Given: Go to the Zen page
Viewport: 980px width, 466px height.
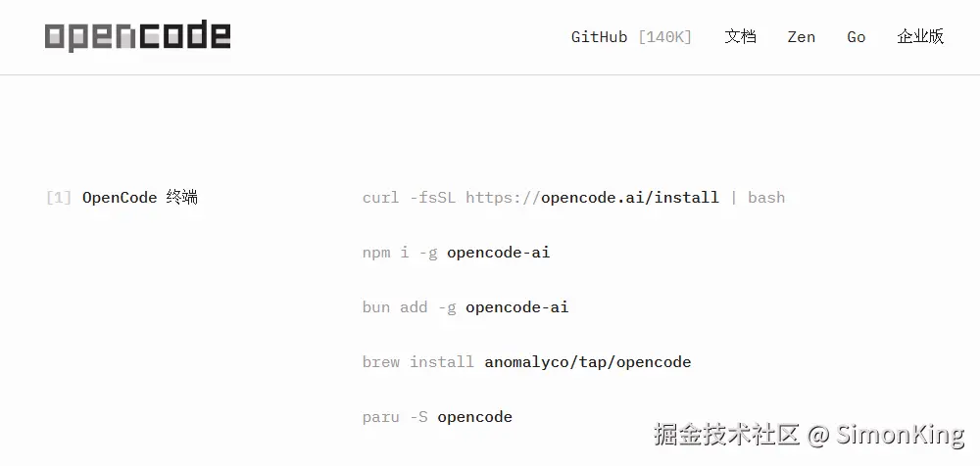Looking at the screenshot, I should (802, 37).
